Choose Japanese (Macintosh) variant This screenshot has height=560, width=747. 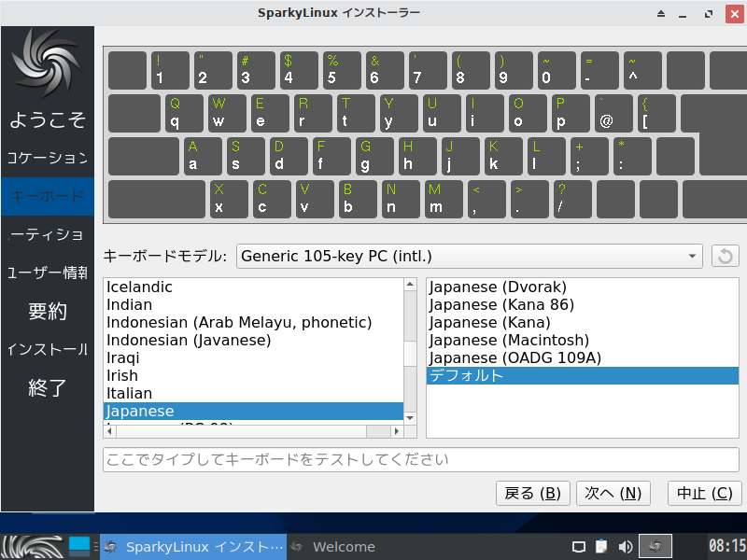coord(582,340)
